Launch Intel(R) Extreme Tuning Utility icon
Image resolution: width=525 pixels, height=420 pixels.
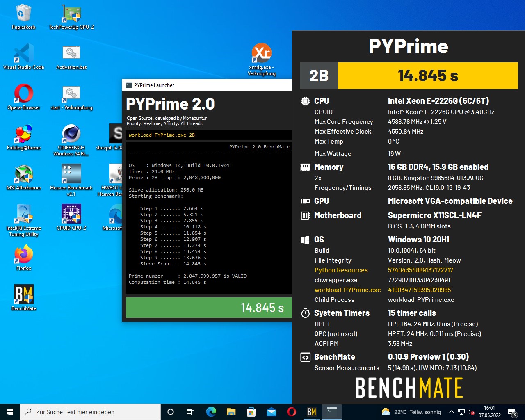[x=23, y=220]
